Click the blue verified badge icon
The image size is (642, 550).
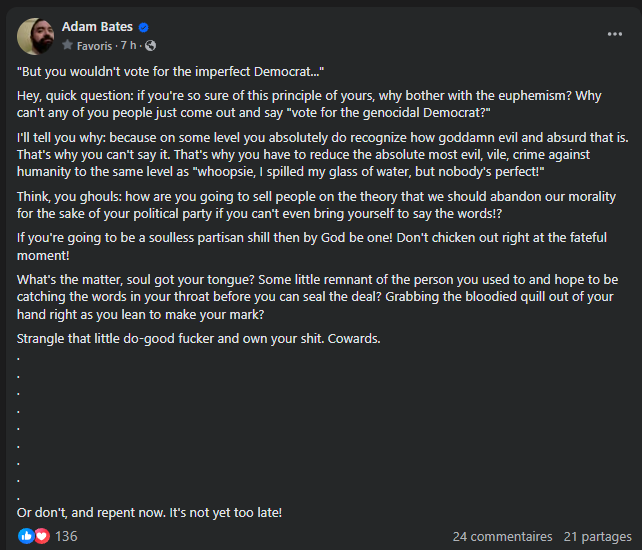coord(143,27)
